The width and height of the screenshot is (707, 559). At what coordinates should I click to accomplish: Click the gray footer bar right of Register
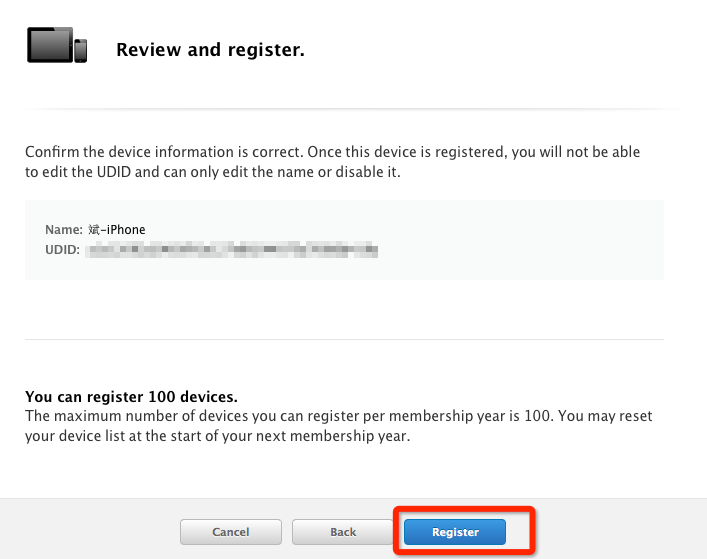(620, 532)
